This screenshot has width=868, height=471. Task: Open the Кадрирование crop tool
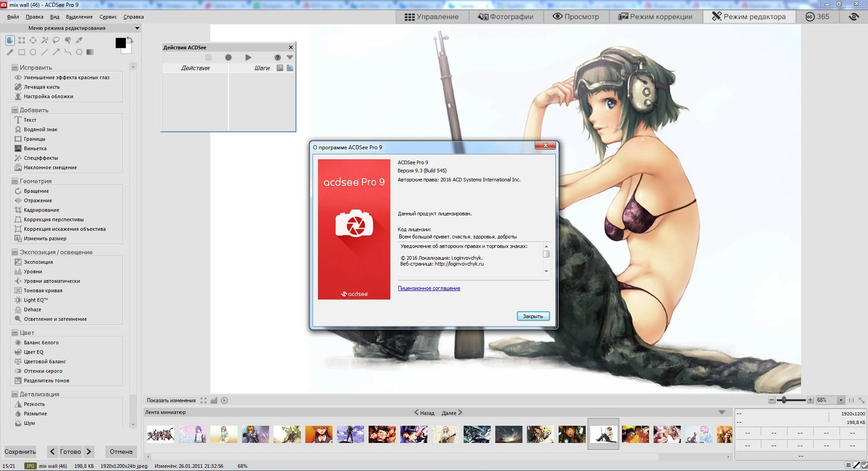pos(41,210)
